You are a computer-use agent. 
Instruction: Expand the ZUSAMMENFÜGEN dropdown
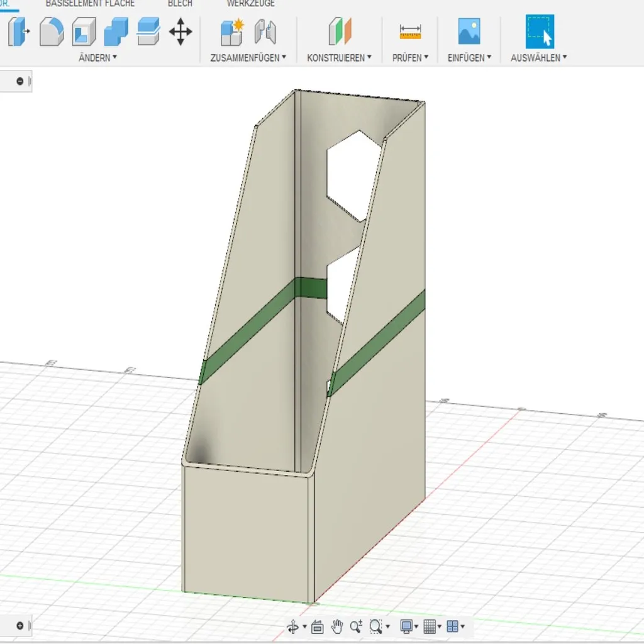(x=248, y=57)
